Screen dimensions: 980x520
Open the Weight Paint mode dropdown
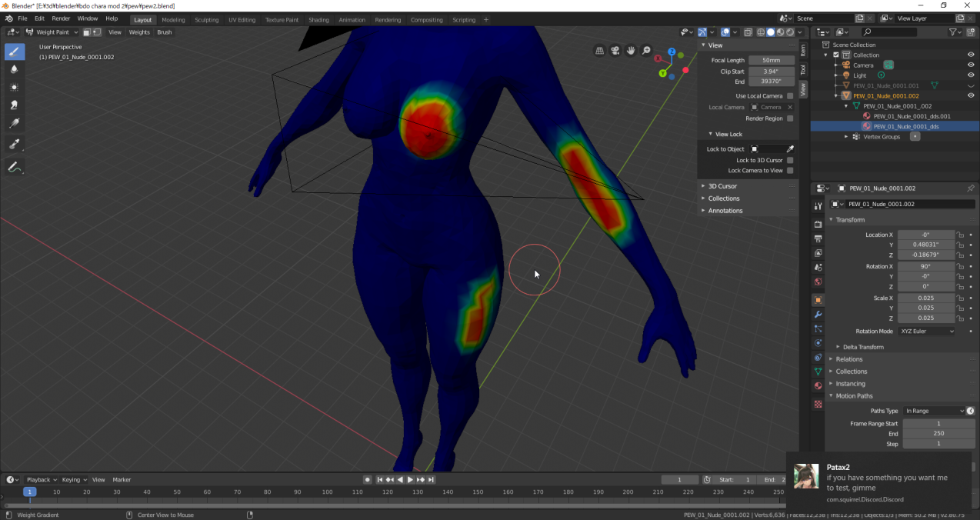pos(52,32)
